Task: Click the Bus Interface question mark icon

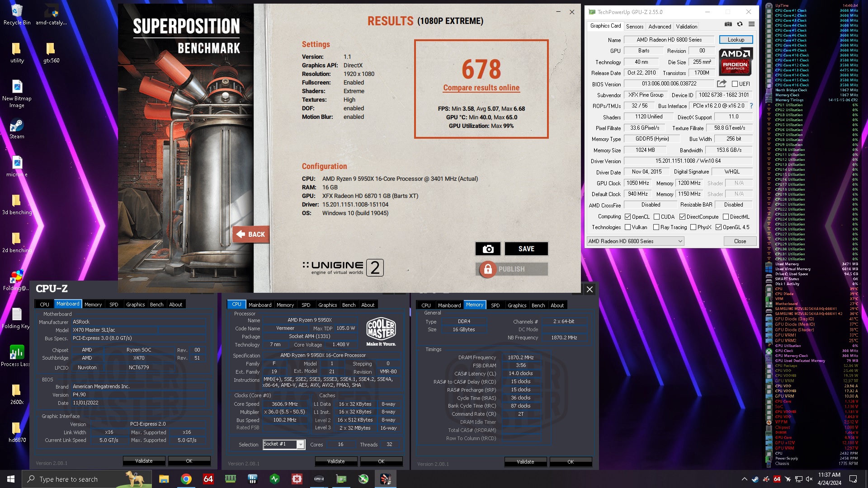Action: (751, 106)
